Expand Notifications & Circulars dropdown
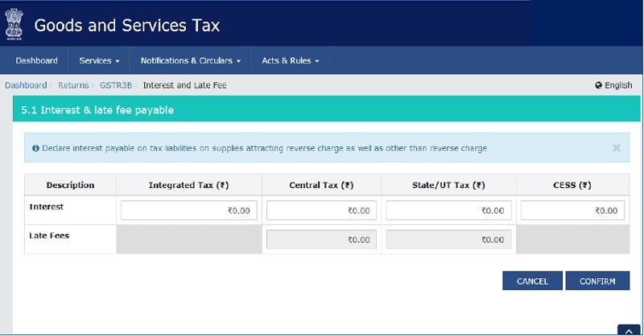644x336 pixels. click(191, 60)
